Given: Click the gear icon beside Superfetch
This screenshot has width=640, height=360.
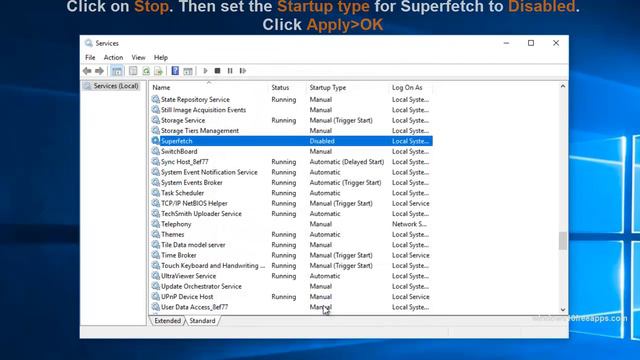Looking at the screenshot, I should [156, 140].
